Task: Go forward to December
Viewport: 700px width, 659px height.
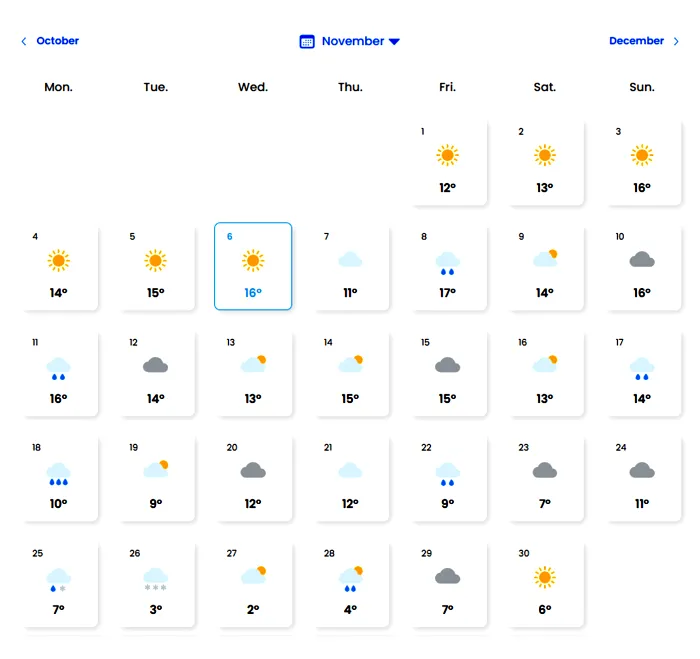Action: pyautogui.click(x=636, y=41)
